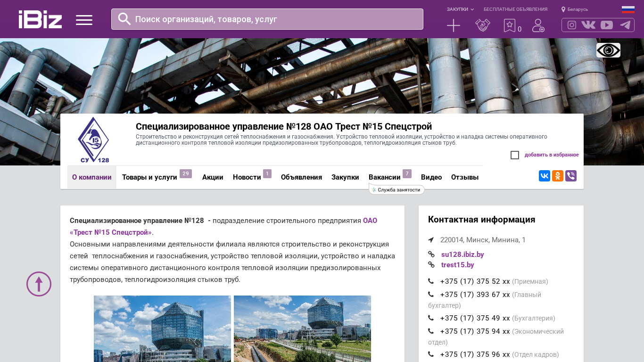Click phone icon beside Бухгалтерия number
Screen dimensions: 644x362
coord(431,318)
